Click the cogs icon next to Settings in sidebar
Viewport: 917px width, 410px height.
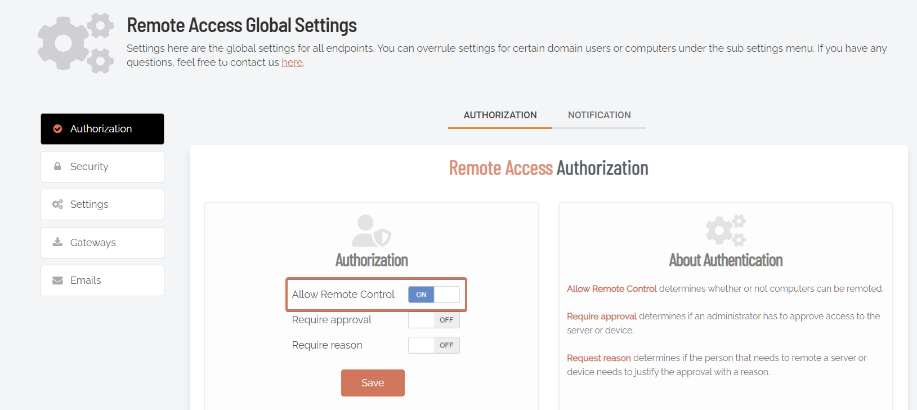point(57,204)
